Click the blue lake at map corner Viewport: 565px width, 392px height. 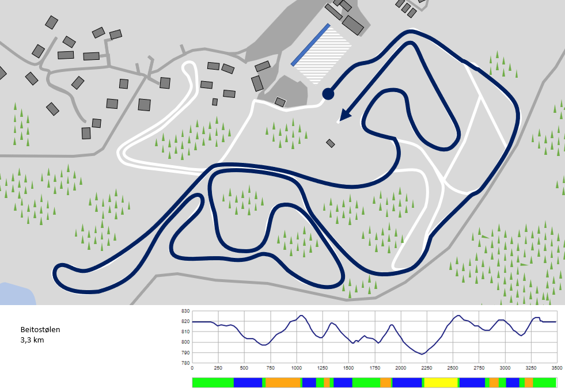(17, 294)
